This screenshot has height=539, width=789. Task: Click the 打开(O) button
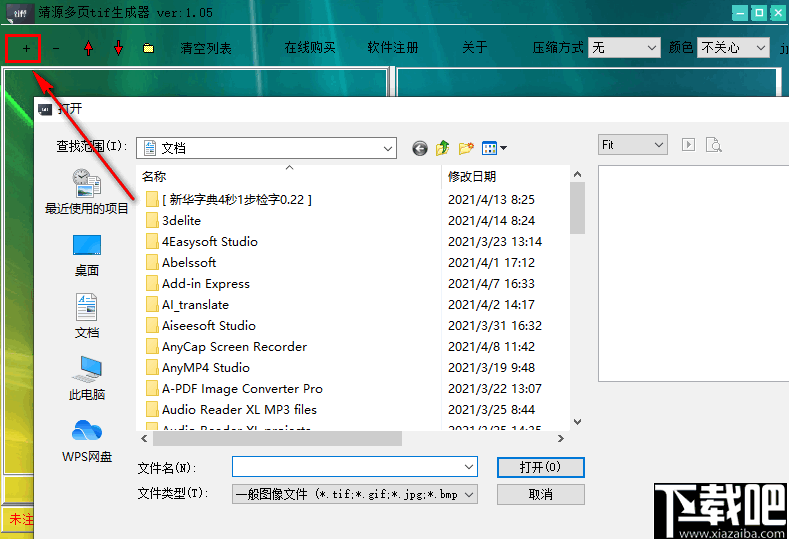pos(540,468)
